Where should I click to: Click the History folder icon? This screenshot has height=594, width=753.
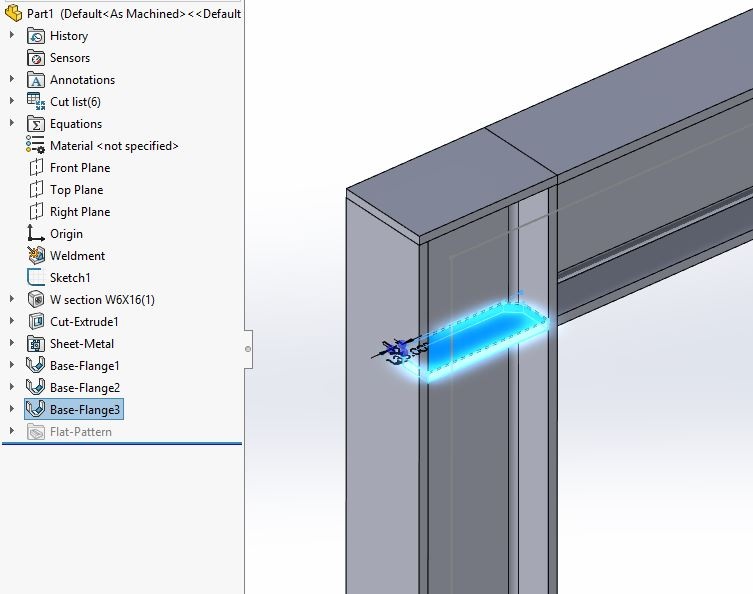pos(36,36)
